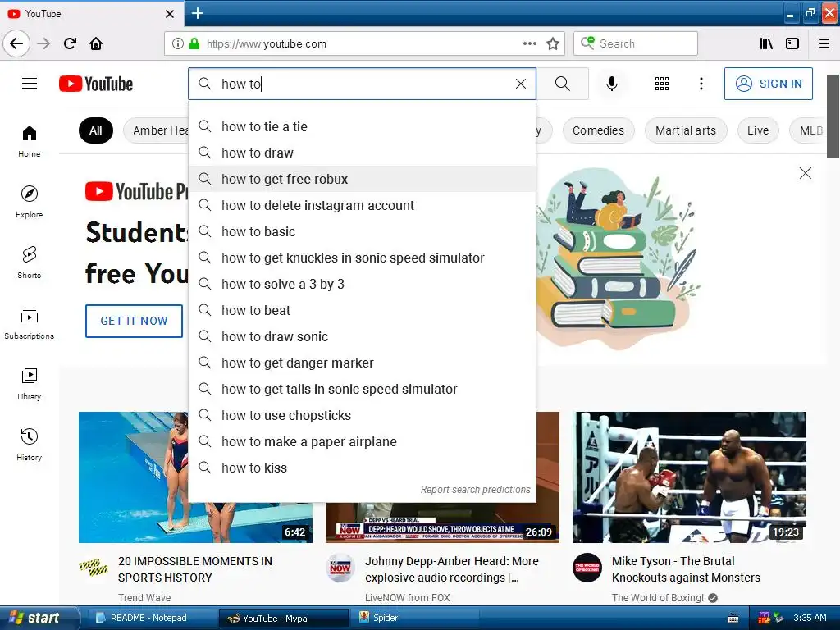Select the 'All' filter chip
The width and height of the screenshot is (840, 630).
point(96,130)
